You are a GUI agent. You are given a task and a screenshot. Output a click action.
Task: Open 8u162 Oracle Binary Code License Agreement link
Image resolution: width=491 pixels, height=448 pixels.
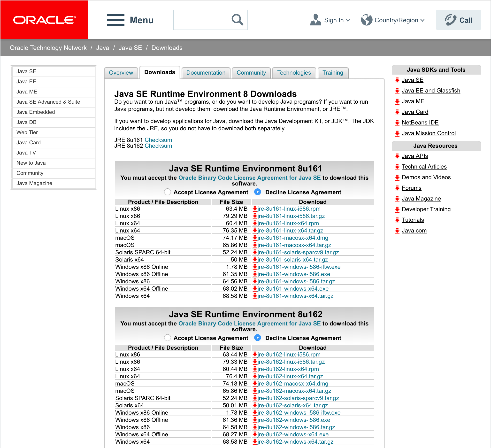coord(250,324)
